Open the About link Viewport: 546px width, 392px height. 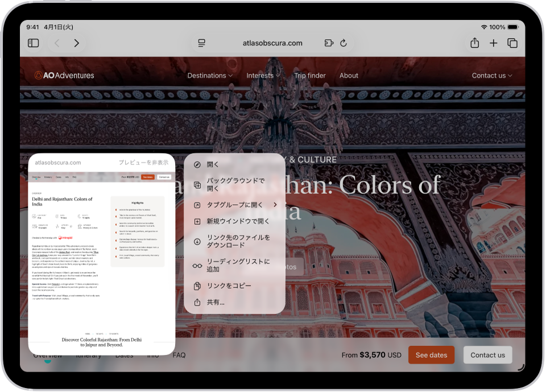pyautogui.click(x=349, y=76)
